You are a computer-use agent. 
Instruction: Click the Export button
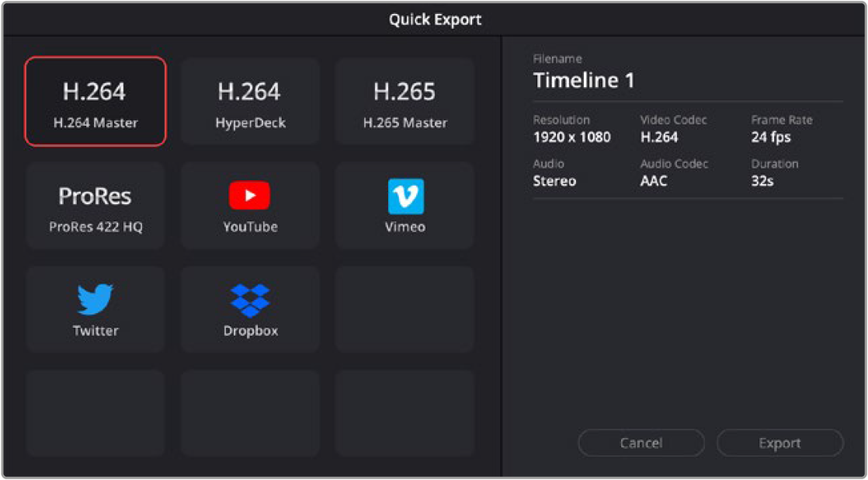coord(780,443)
